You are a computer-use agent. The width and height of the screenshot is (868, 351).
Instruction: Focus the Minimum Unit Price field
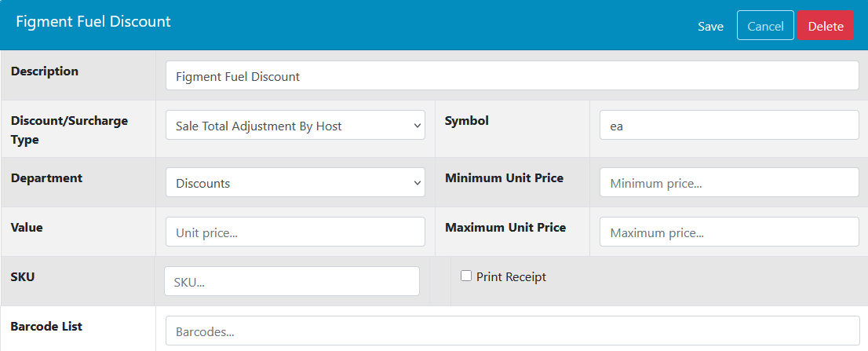point(729,183)
